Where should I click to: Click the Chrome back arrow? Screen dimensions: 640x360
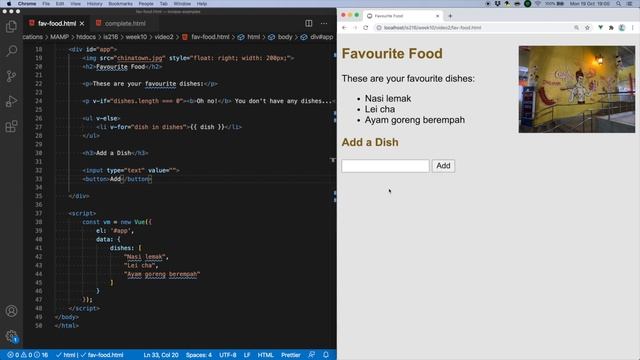coord(344,28)
